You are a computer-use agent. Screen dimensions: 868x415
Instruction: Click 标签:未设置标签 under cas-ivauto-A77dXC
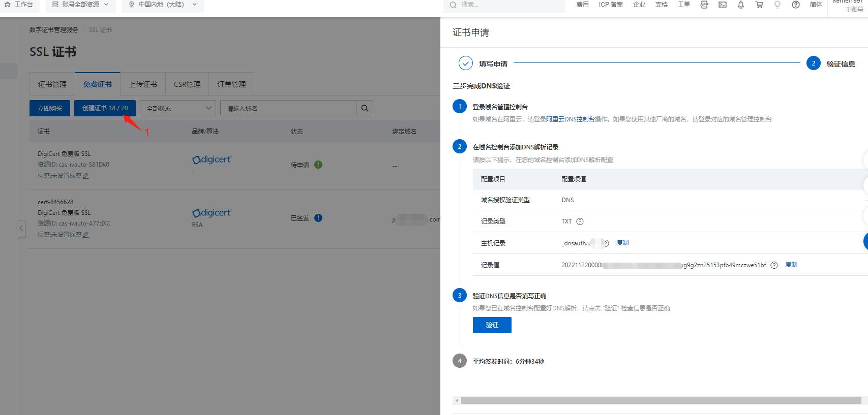[x=59, y=235]
